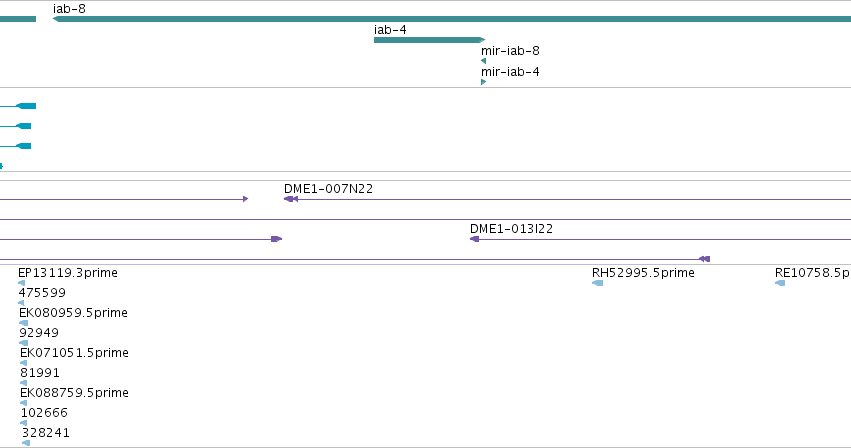Select the topmost blue transcript exon block
851x448 pixels.
click(26, 106)
